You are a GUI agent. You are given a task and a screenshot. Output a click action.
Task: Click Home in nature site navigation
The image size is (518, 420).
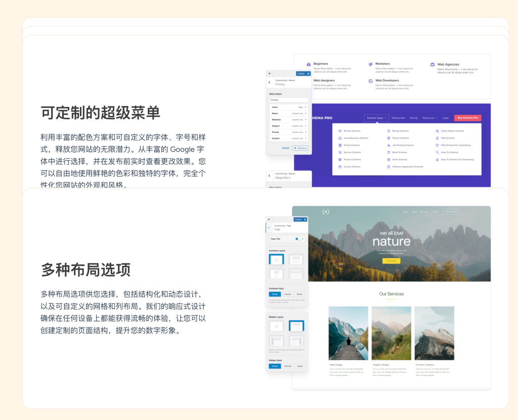(x=405, y=212)
